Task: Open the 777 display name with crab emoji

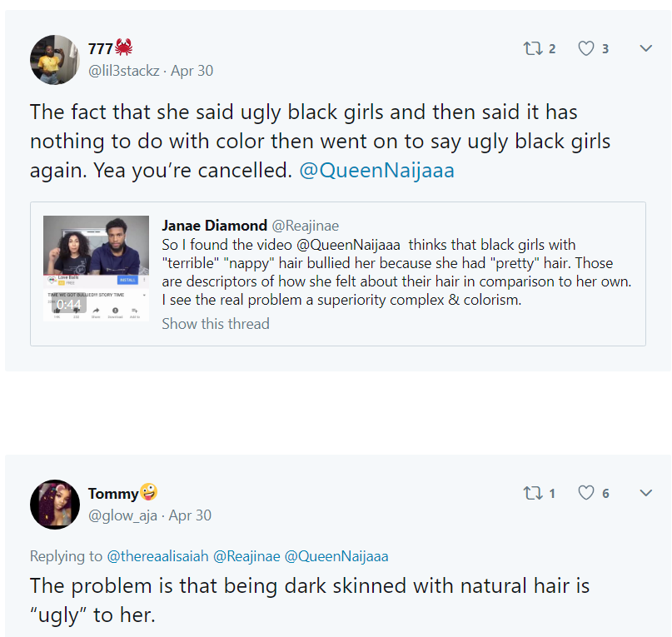Action: tap(110, 48)
